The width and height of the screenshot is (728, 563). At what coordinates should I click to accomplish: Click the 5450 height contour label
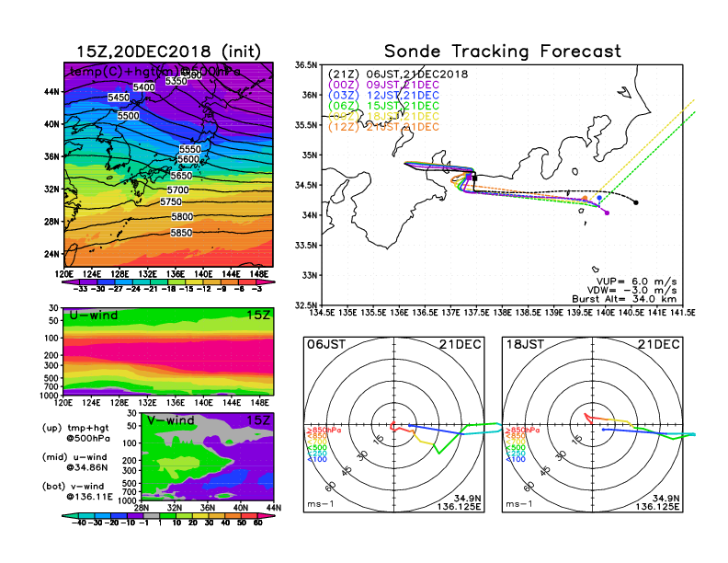click(119, 98)
